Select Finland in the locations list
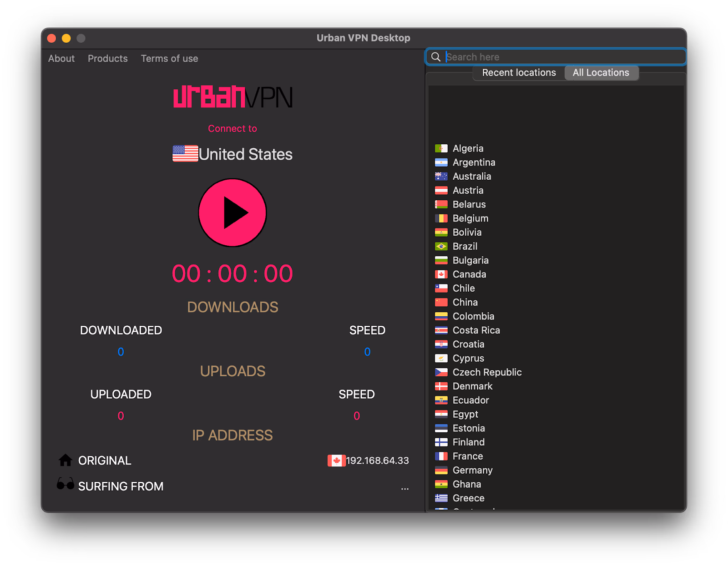The height and width of the screenshot is (567, 728). [x=469, y=442]
